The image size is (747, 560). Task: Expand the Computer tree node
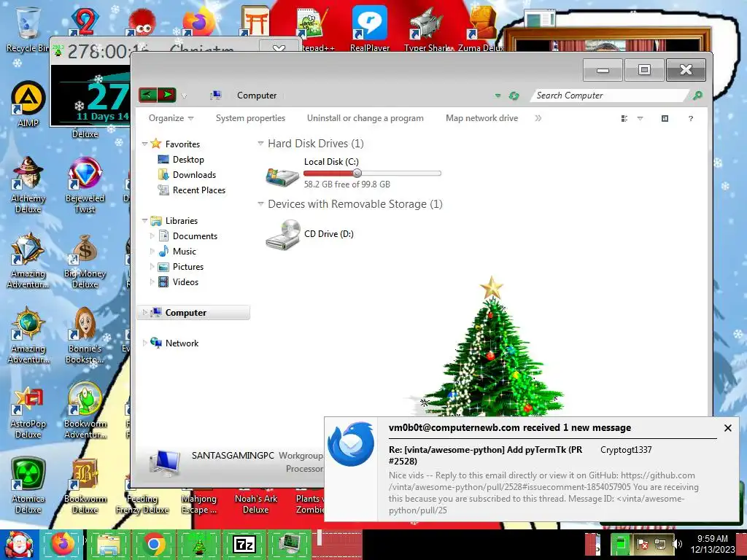pos(144,312)
